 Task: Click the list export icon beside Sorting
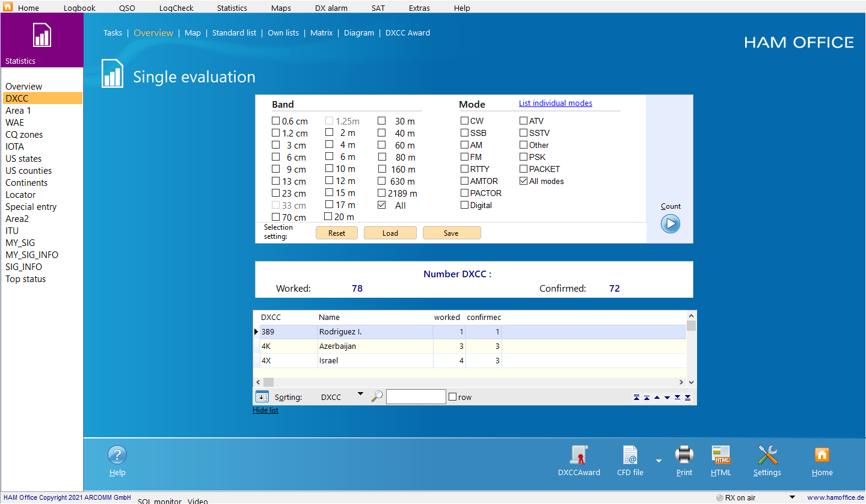(262, 396)
